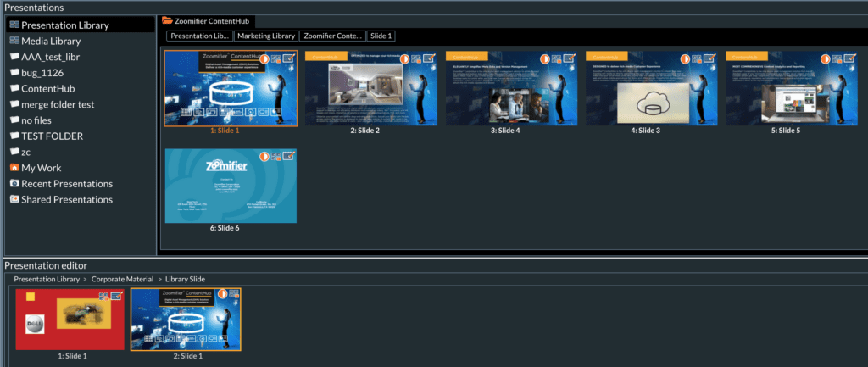Click Library Slide in editor breadcrumb

pyautogui.click(x=185, y=279)
